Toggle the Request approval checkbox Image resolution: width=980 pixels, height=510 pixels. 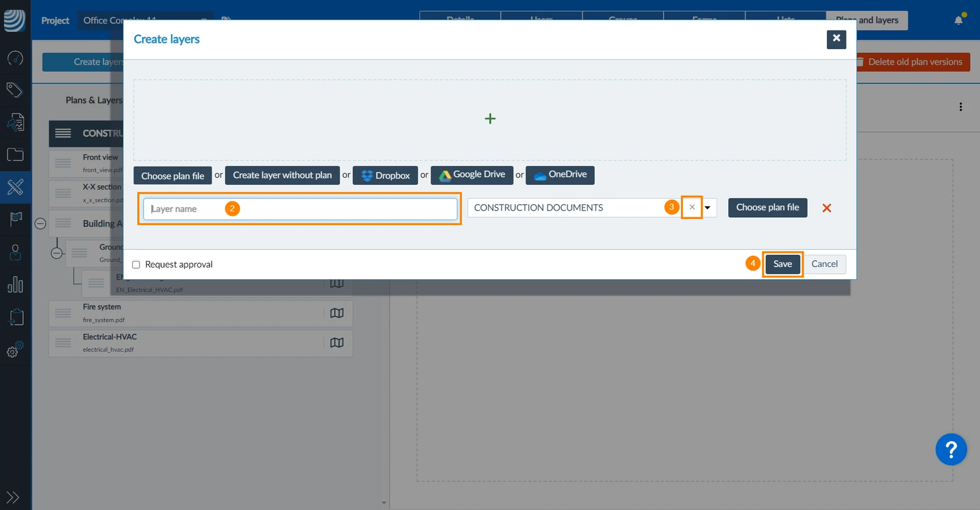tap(136, 264)
